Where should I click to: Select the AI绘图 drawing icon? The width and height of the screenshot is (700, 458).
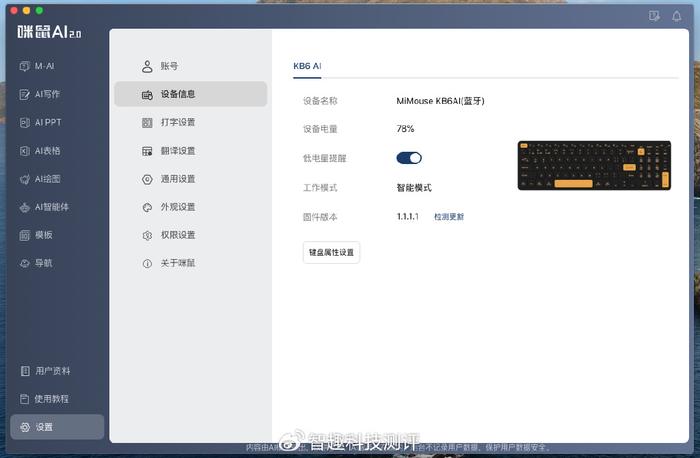24,179
